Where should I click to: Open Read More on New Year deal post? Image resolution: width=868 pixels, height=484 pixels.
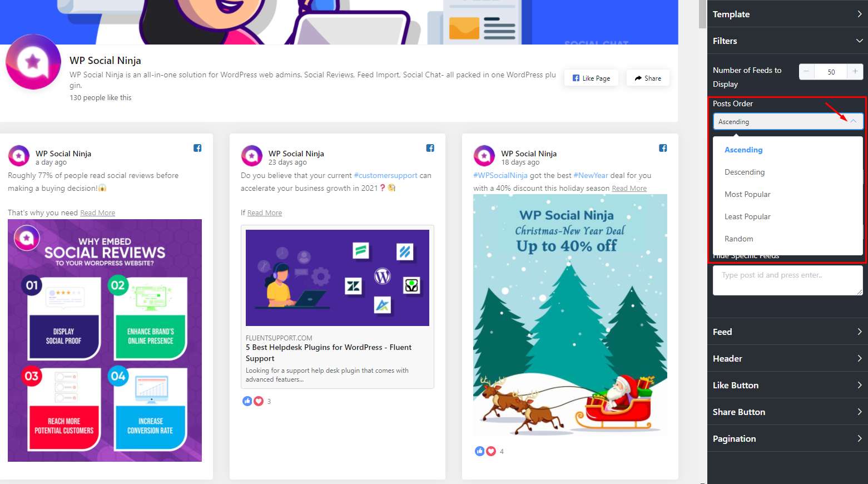pos(629,188)
